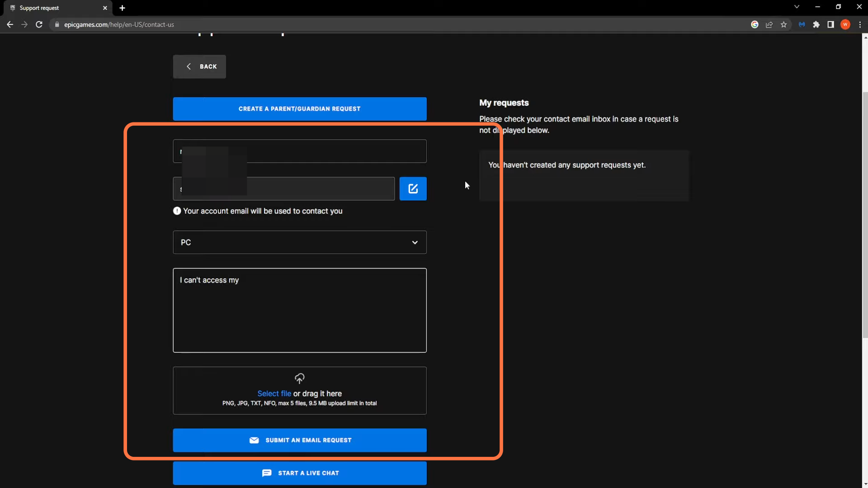
Task: Click the SUBMIT AN EMAIL REQUEST button
Action: tap(299, 440)
